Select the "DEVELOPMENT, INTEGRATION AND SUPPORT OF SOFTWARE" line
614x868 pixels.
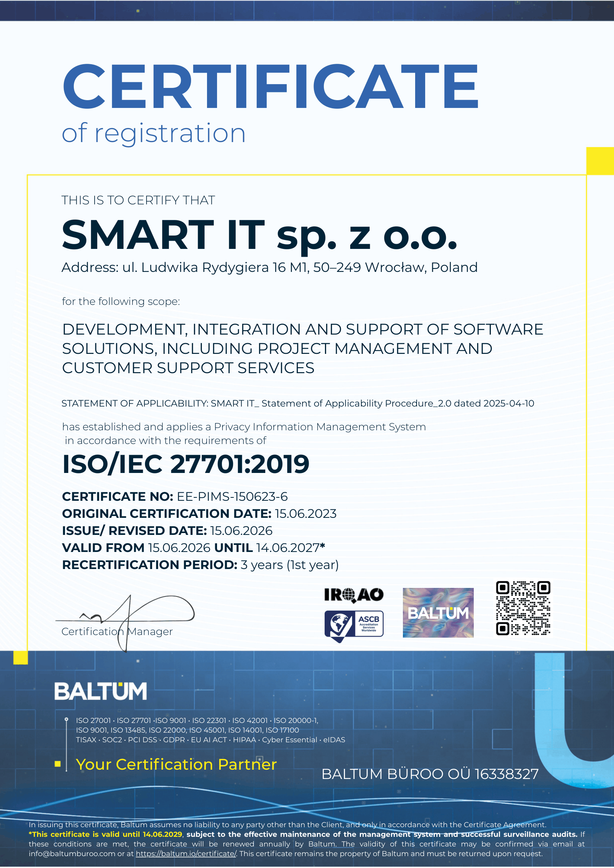303,329
